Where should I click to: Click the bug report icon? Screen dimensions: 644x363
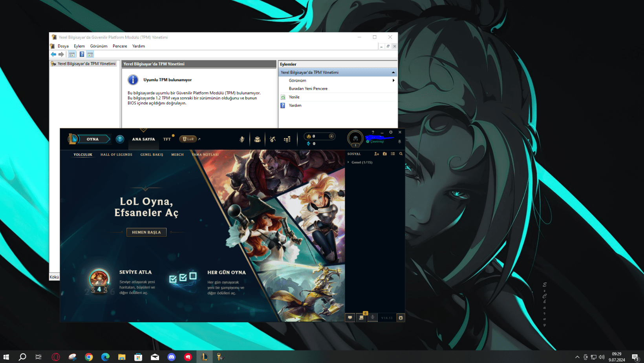click(x=401, y=317)
